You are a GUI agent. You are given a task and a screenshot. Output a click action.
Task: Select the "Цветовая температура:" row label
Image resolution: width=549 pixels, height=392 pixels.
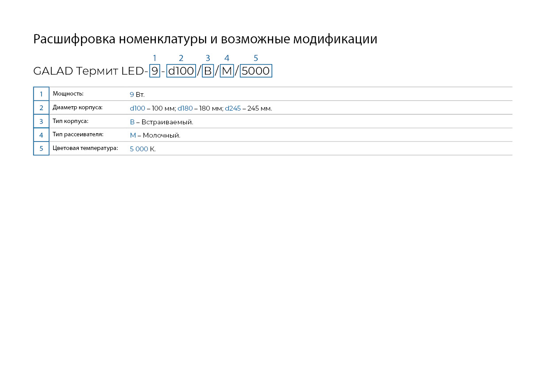(x=85, y=148)
